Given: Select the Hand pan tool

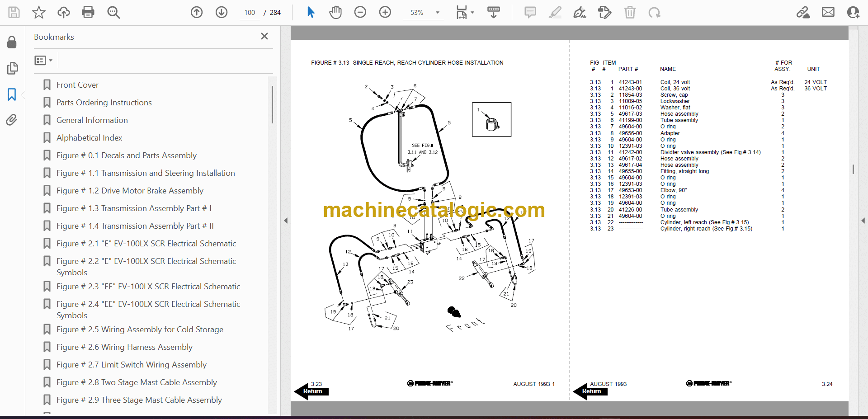Looking at the screenshot, I should click(x=335, y=12).
